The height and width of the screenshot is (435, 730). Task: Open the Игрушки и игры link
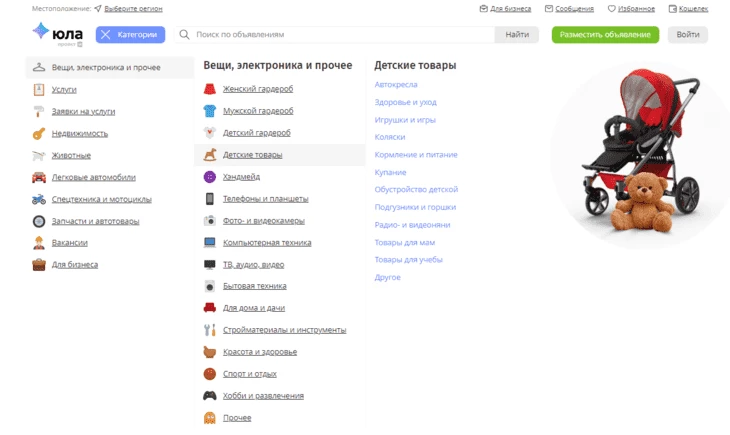point(405,120)
